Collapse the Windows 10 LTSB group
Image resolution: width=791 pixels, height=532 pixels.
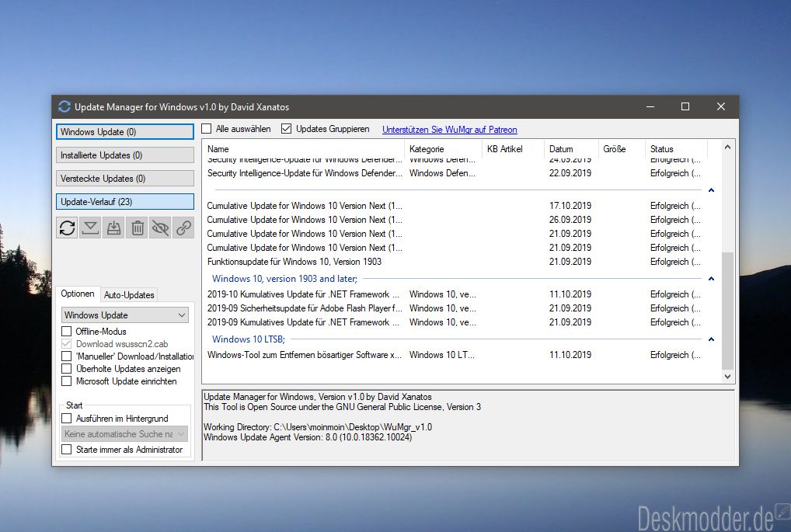[711, 339]
